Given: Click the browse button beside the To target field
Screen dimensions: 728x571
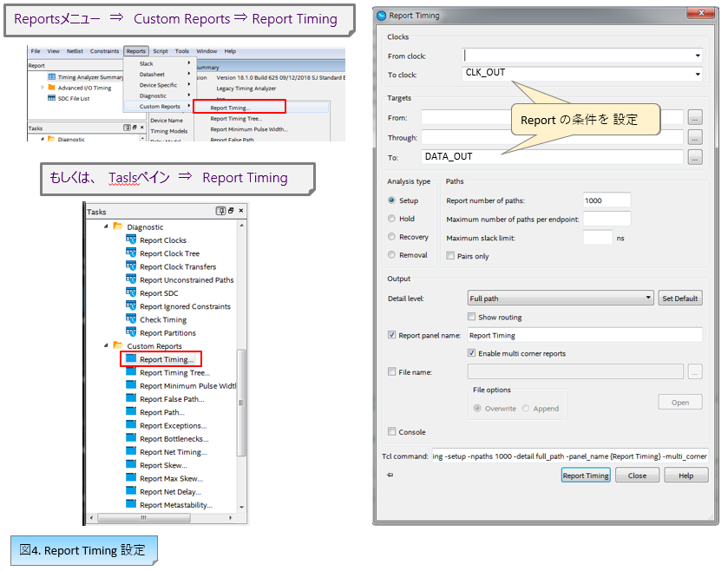Looking at the screenshot, I should click(694, 157).
